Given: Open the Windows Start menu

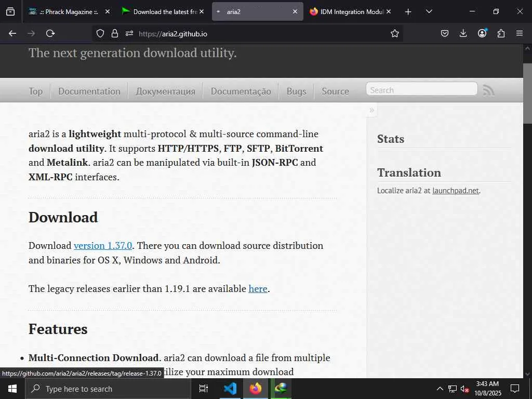Looking at the screenshot, I should [12, 389].
